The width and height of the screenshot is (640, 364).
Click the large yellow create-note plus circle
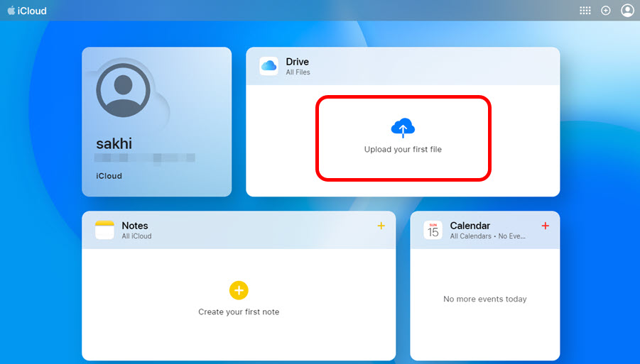[239, 290]
